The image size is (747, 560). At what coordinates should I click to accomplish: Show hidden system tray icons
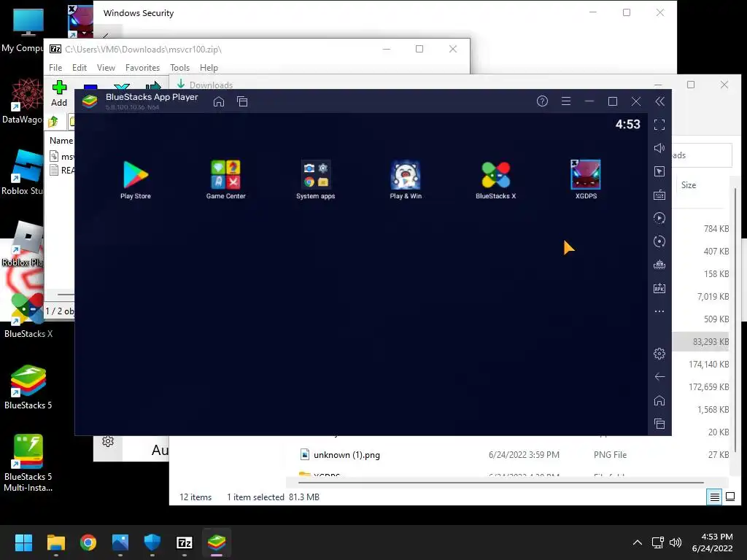tap(637, 542)
